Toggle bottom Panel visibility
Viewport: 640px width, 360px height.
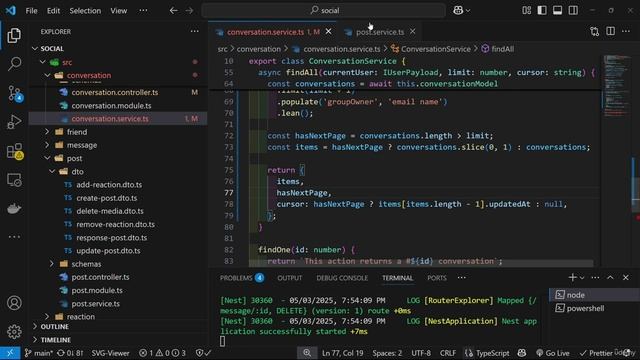558,11
